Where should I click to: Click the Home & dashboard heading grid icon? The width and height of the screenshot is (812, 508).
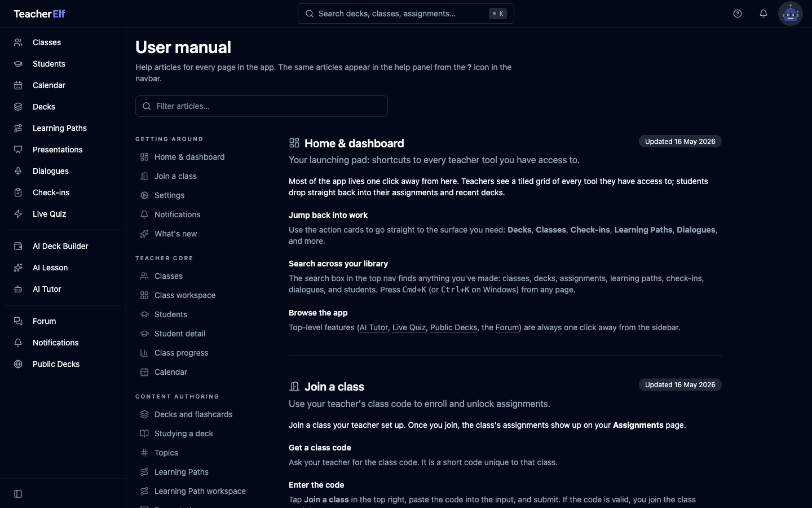coord(294,143)
